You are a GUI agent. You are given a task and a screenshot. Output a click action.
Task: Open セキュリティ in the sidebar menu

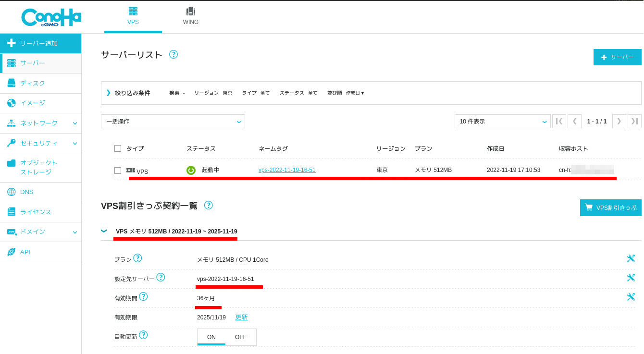[x=41, y=143]
